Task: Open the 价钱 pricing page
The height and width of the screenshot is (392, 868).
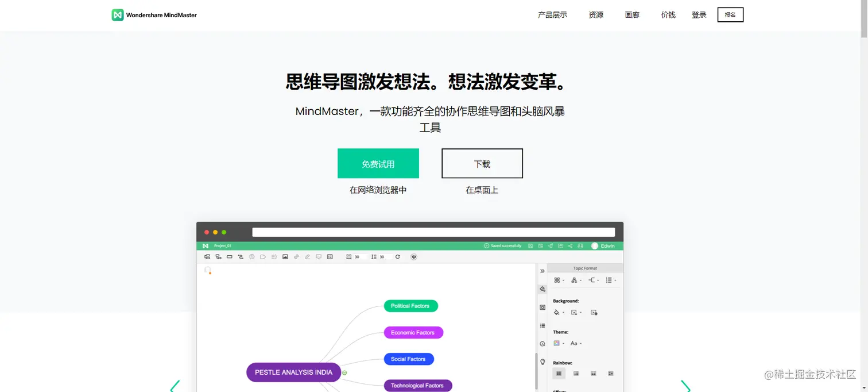Action: point(668,15)
